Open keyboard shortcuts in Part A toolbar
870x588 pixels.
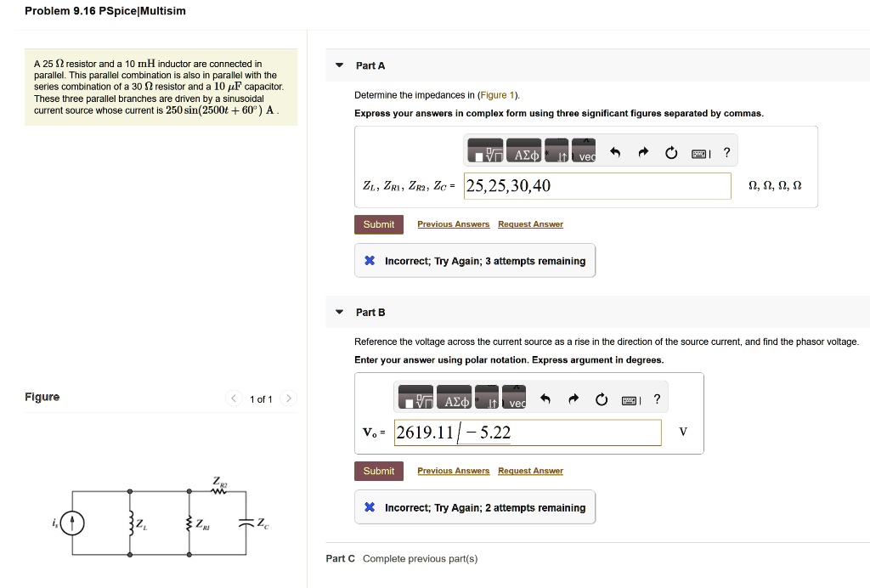[700, 154]
